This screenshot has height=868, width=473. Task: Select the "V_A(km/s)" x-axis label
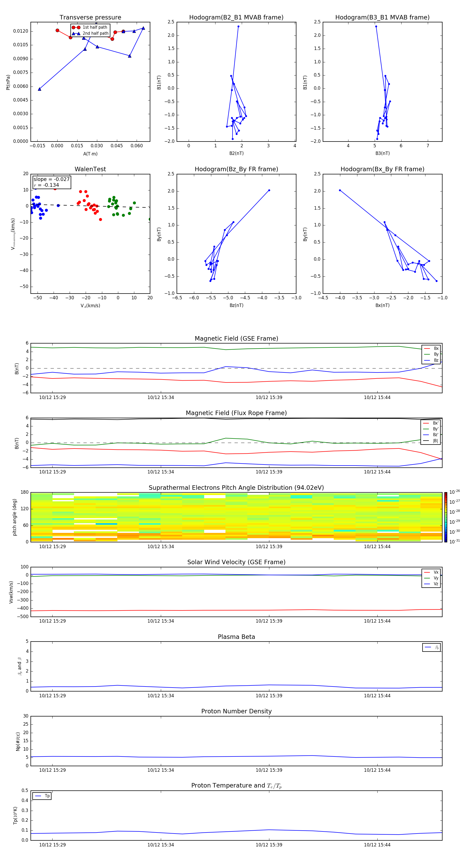click(90, 306)
